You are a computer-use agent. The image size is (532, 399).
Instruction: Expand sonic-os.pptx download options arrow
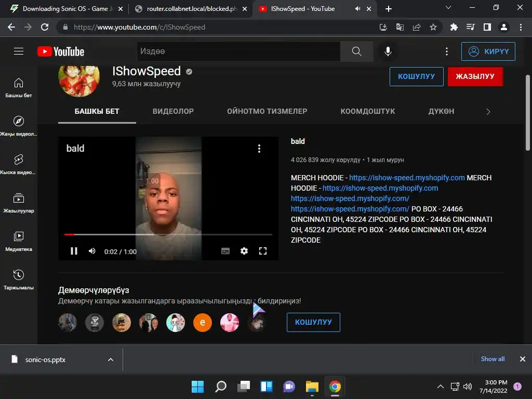pyautogui.click(x=111, y=360)
